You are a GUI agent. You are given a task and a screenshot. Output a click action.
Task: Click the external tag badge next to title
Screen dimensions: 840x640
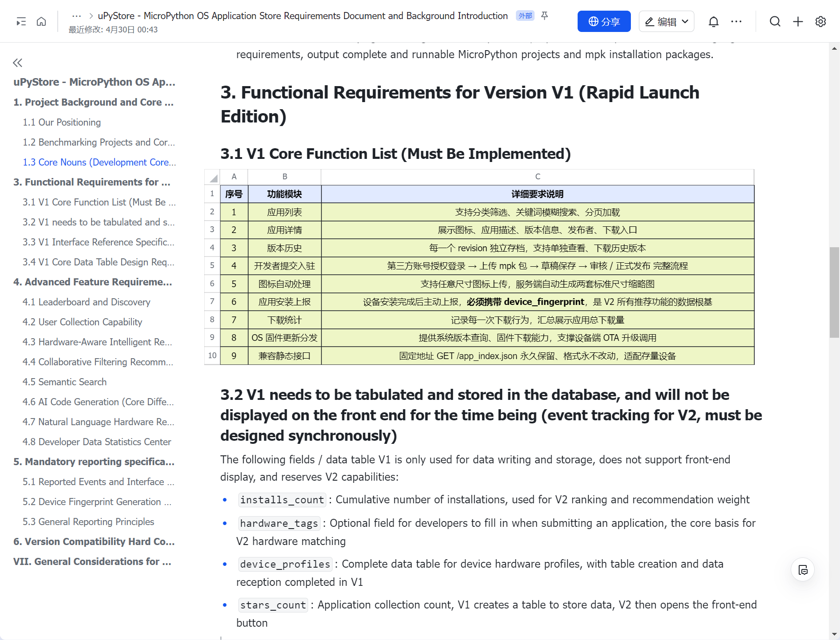click(x=525, y=16)
